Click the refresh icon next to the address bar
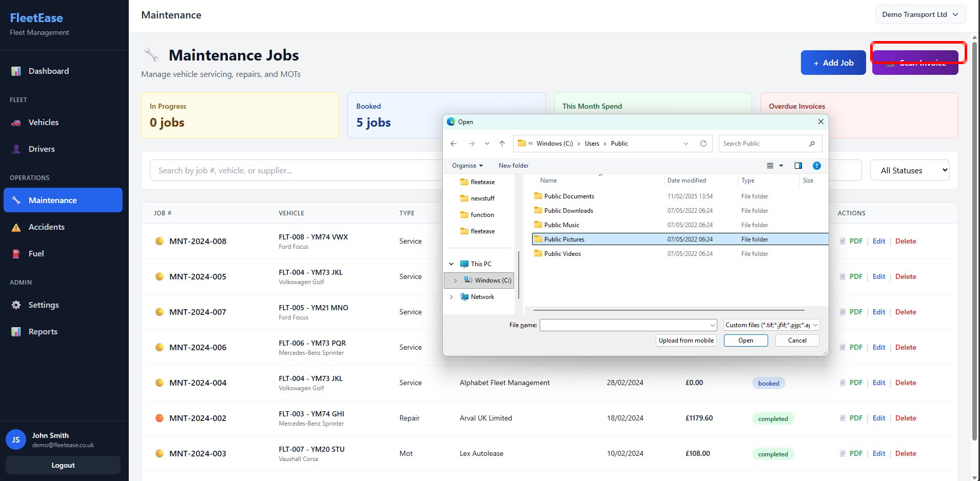The height and width of the screenshot is (481, 980). click(703, 144)
